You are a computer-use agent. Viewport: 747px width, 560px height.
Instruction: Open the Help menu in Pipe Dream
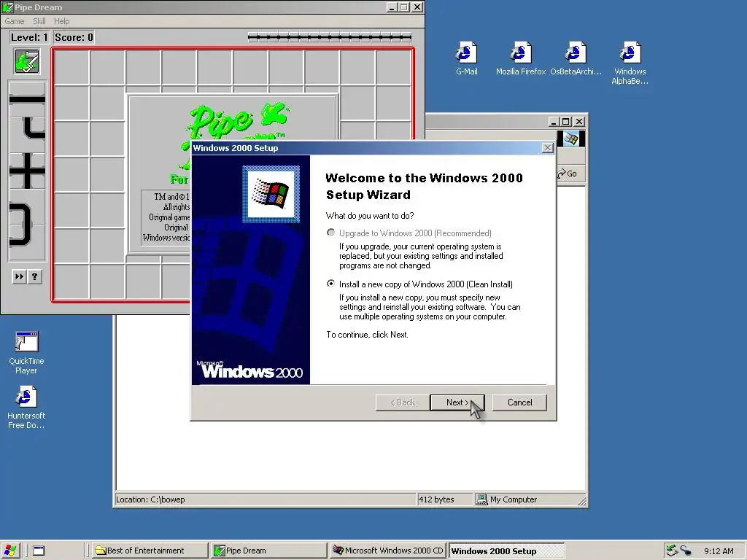(61, 21)
